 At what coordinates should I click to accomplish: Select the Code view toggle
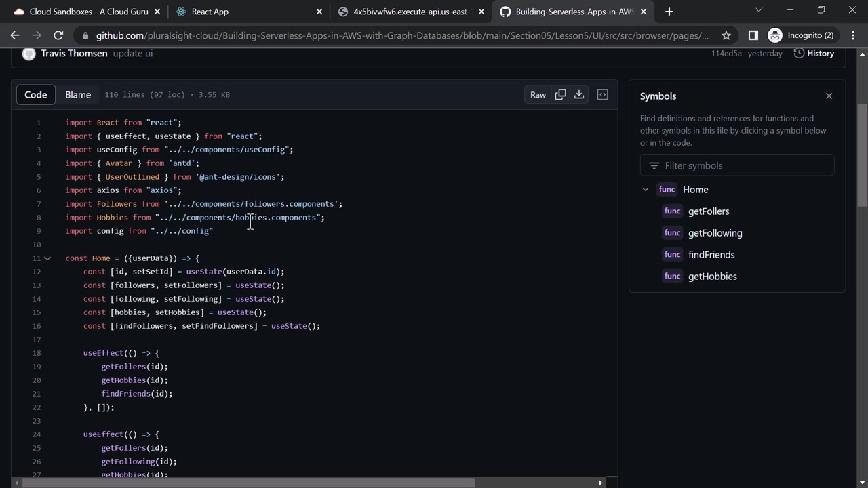(x=36, y=95)
